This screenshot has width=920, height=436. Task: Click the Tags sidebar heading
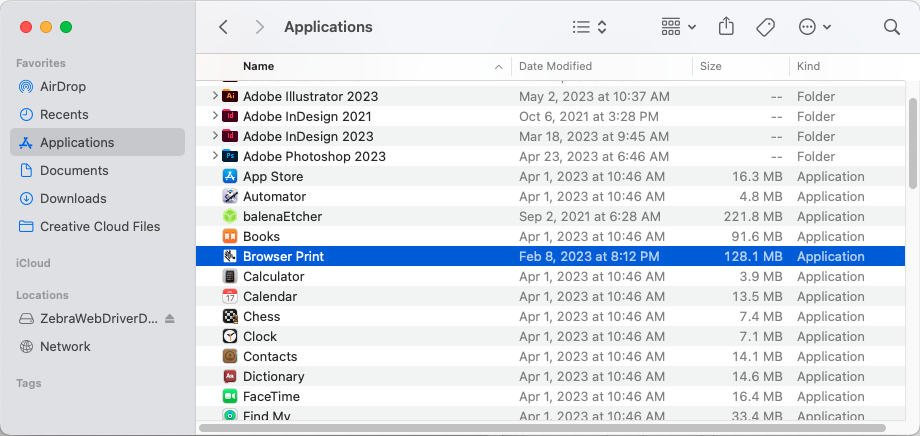pos(29,383)
